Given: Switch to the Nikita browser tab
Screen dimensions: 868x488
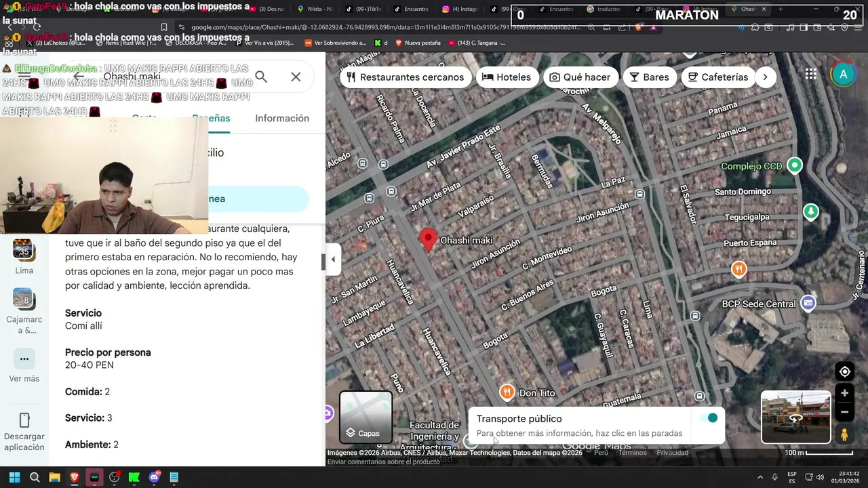Looking at the screenshot, I should 316,9.
